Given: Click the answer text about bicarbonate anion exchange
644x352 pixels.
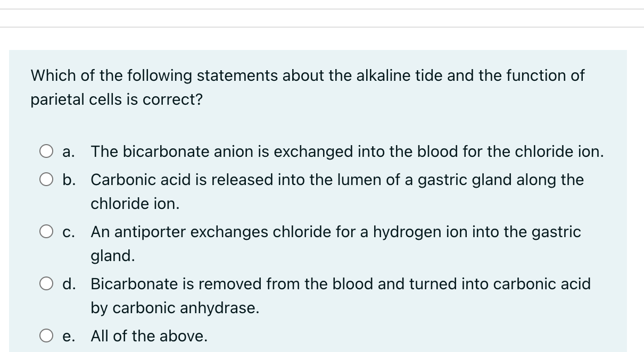Looking at the screenshot, I should 347,152.
